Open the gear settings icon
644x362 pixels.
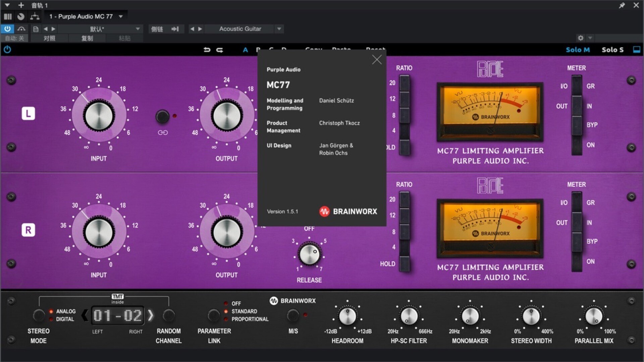581,38
